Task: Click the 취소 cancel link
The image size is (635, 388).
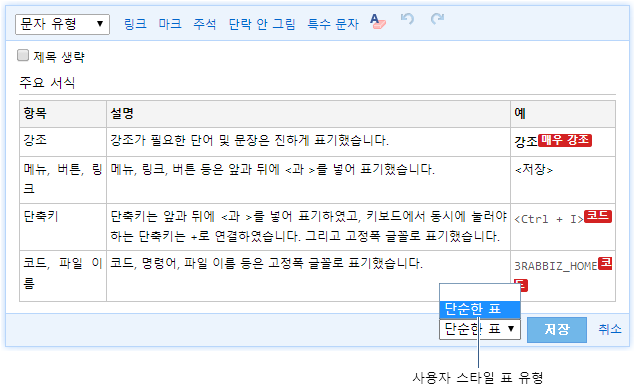Action: (610, 329)
